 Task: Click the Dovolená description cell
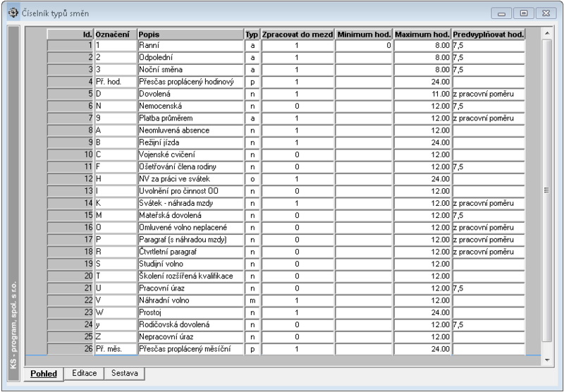click(190, 94)
